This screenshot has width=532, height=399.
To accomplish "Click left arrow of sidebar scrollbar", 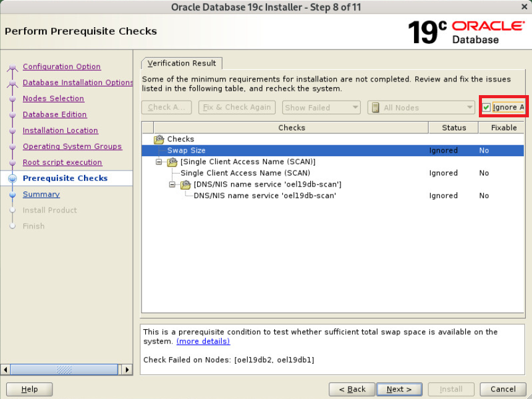I will tap(5, 369).
